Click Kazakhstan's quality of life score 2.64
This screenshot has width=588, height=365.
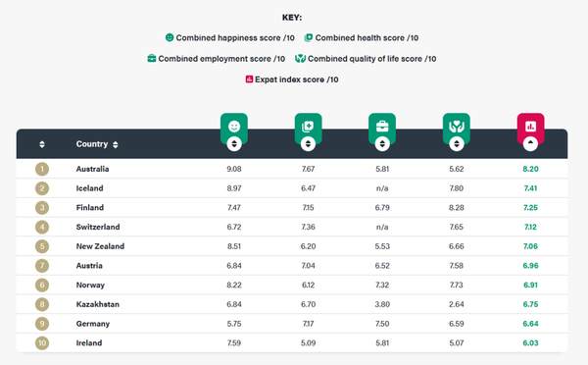click(x=457, y=304)
